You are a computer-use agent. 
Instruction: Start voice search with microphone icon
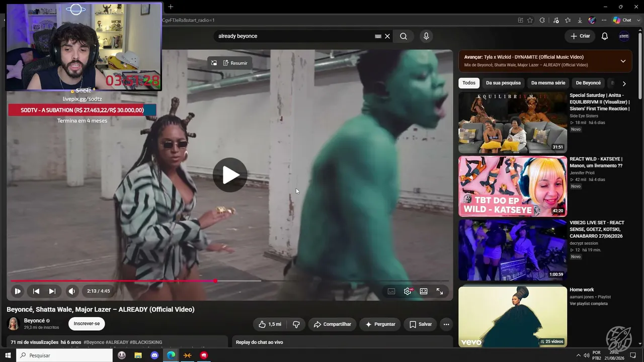tap(426, 36)
